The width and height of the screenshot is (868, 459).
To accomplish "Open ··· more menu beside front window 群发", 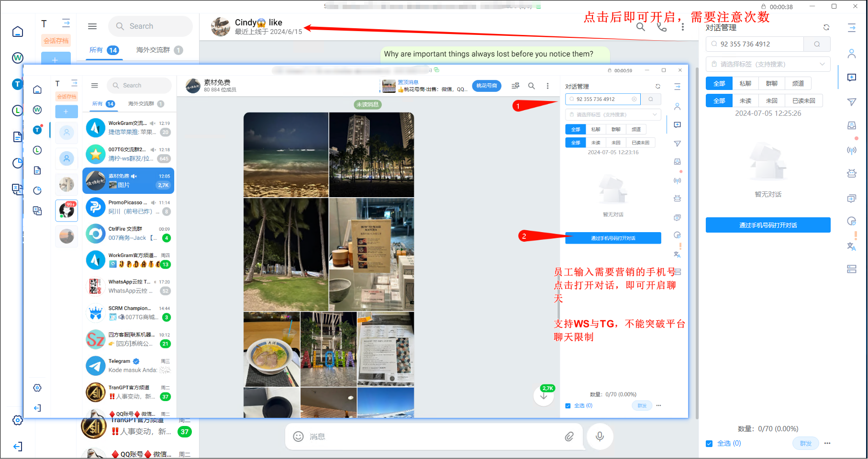I will coord(659,405).
